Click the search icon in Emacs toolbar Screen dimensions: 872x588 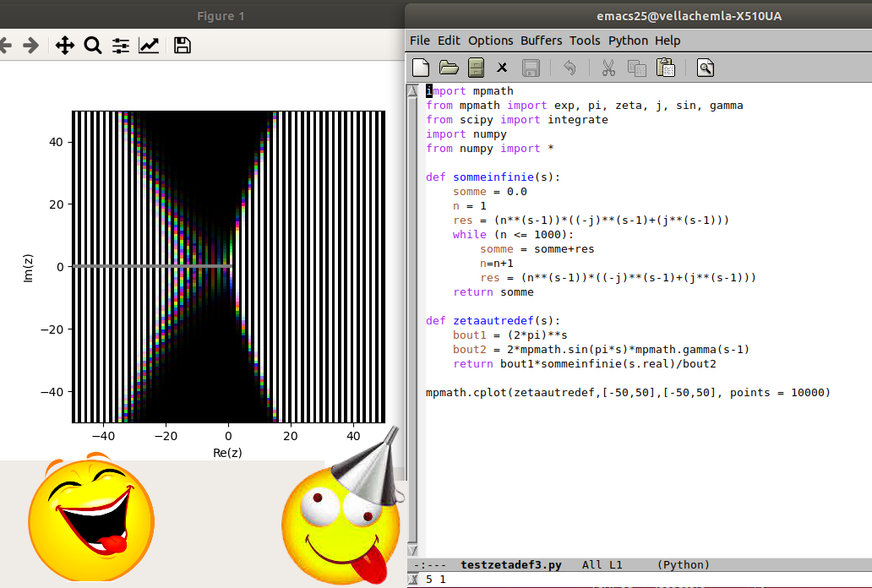click(706, 68)
